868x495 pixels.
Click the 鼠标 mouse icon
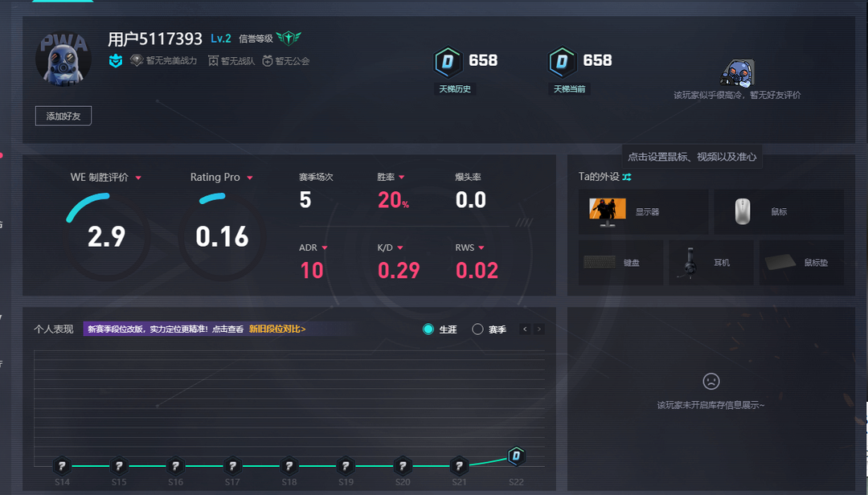click(743, 211)
